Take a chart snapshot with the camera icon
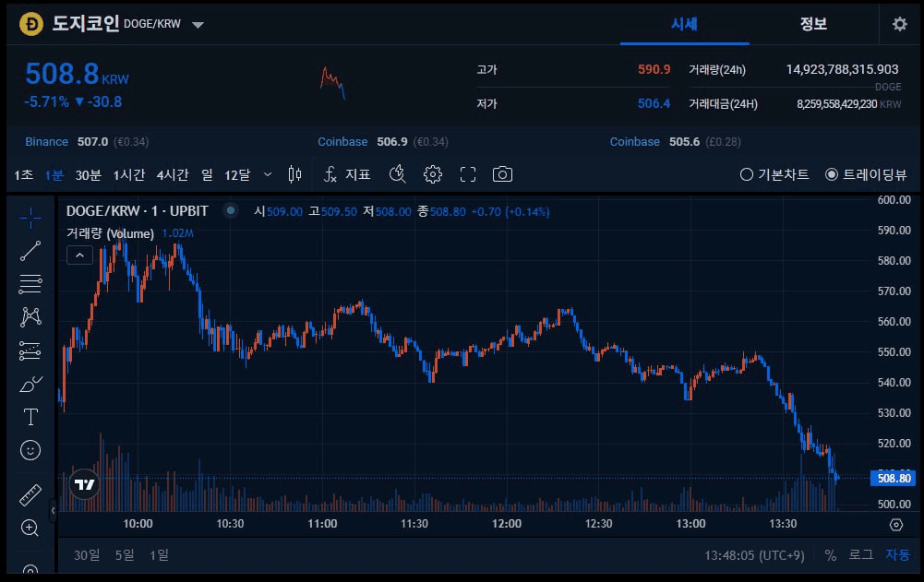Viewport: 924px width, 582px height. tap(503, 173)
